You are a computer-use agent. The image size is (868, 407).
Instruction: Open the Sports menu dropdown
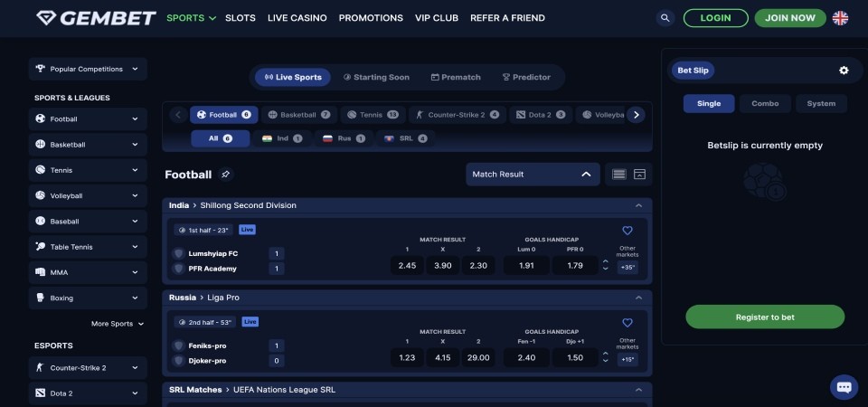pyautogui.click(x=191, y=18)
